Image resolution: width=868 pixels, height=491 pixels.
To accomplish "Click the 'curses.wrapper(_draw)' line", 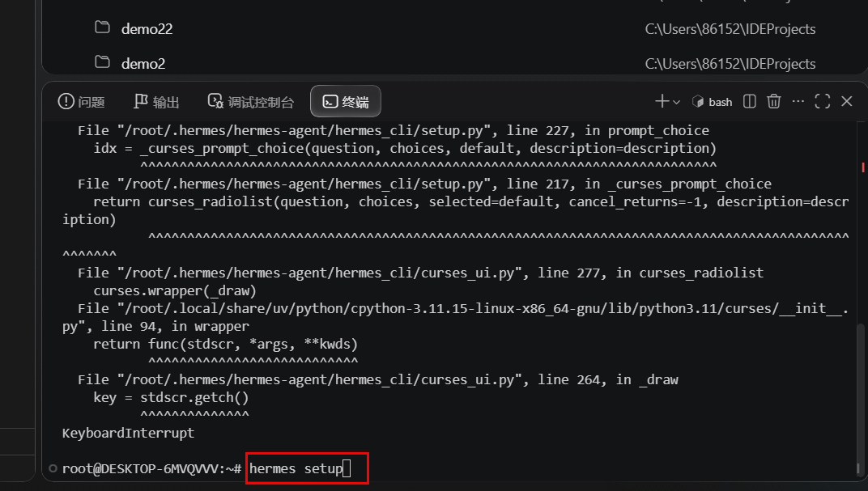I will tap(175, 291).
